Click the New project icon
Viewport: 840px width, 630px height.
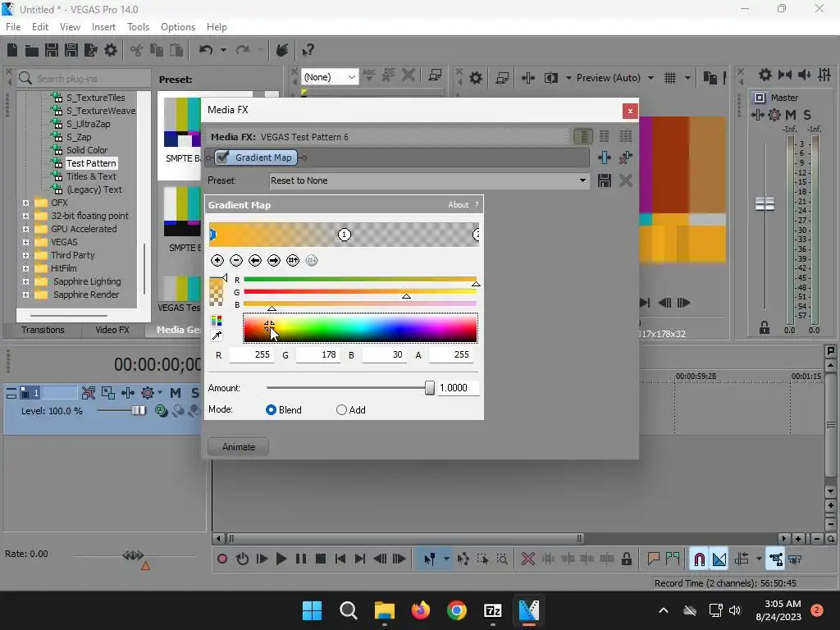pyautogui.click(x=12, y=50)
